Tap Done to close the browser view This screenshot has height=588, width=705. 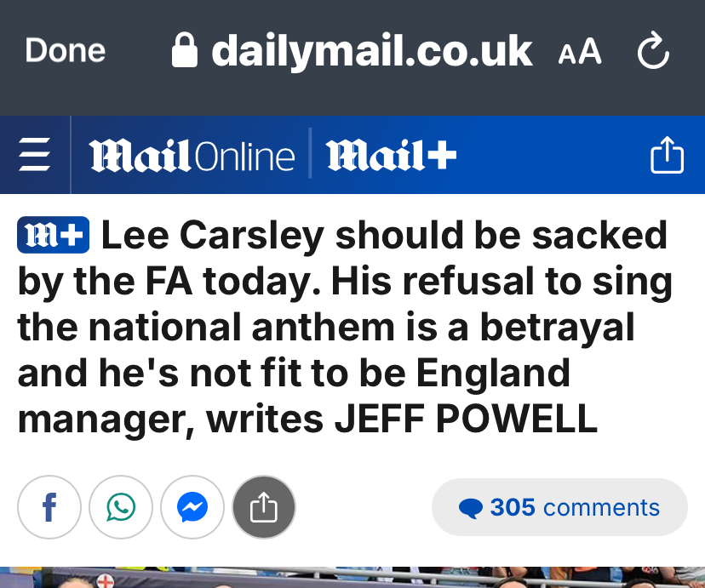(x=66, y=50)
